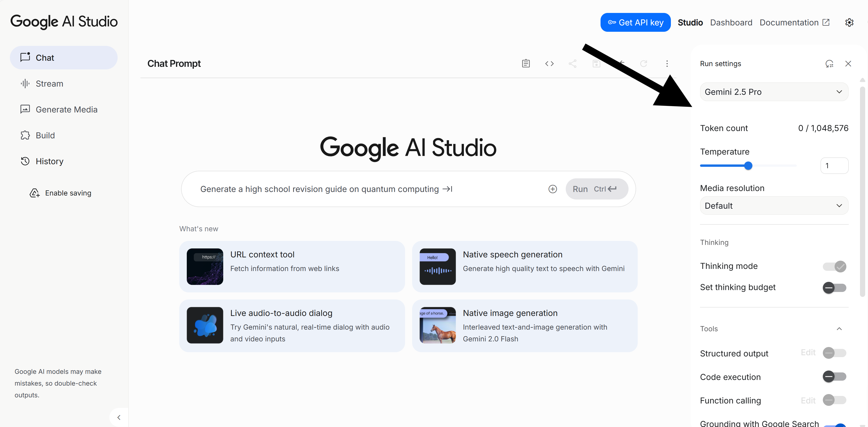Screen dimensions: 868x427
Task: Open the three-dot more options menu
Action: pyautogui.click(x=667, y=63)
